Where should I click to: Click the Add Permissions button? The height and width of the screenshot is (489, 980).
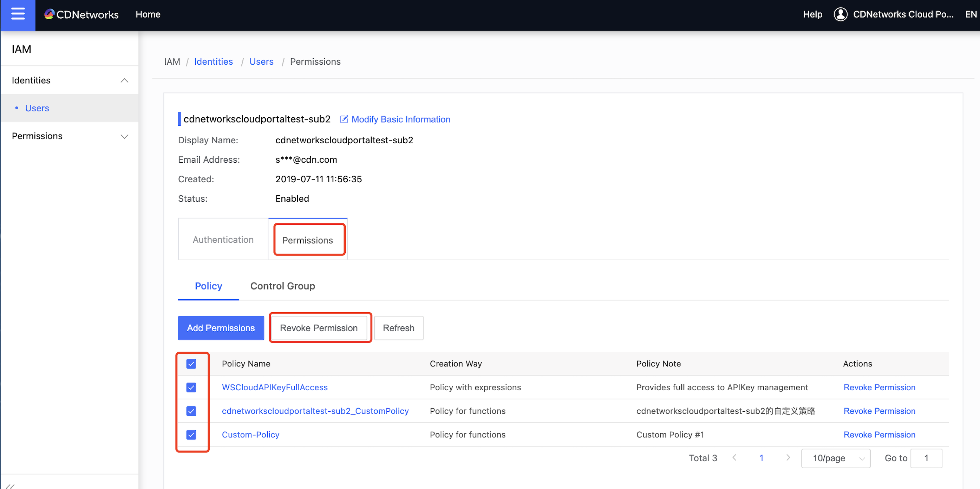coord(221,328)
